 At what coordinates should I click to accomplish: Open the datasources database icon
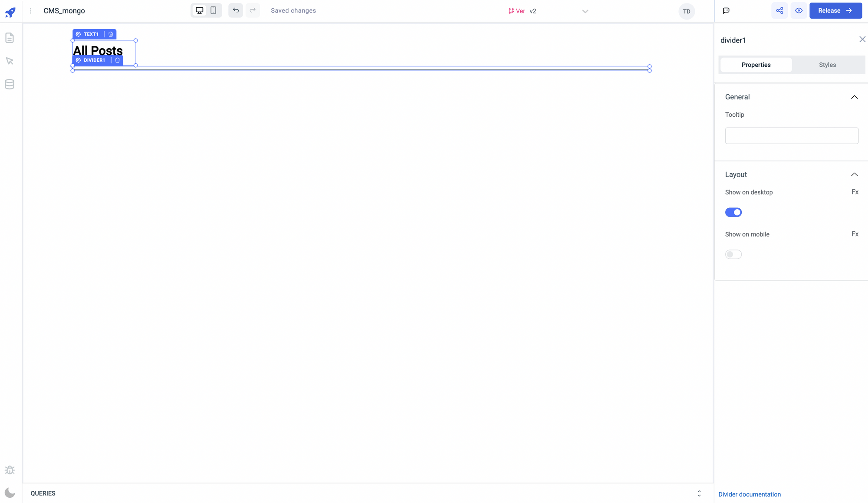(x=10, y=84)
